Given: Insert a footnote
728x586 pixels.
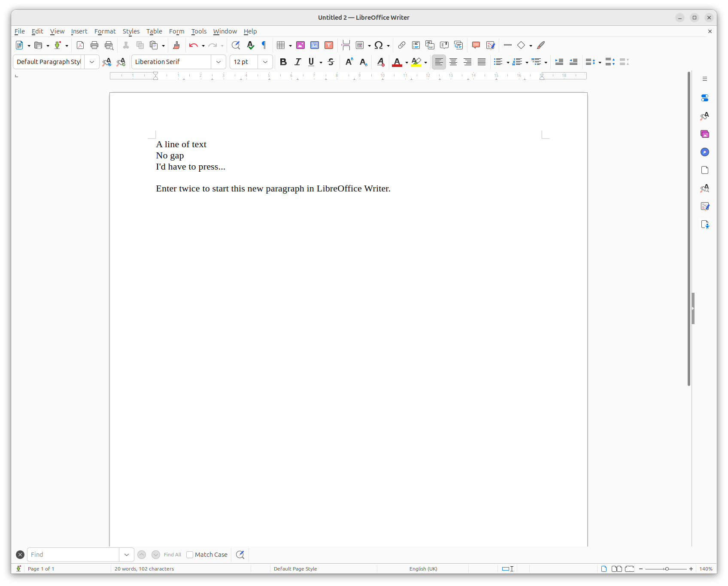Looking at the screenshot, I should point(416,45).
